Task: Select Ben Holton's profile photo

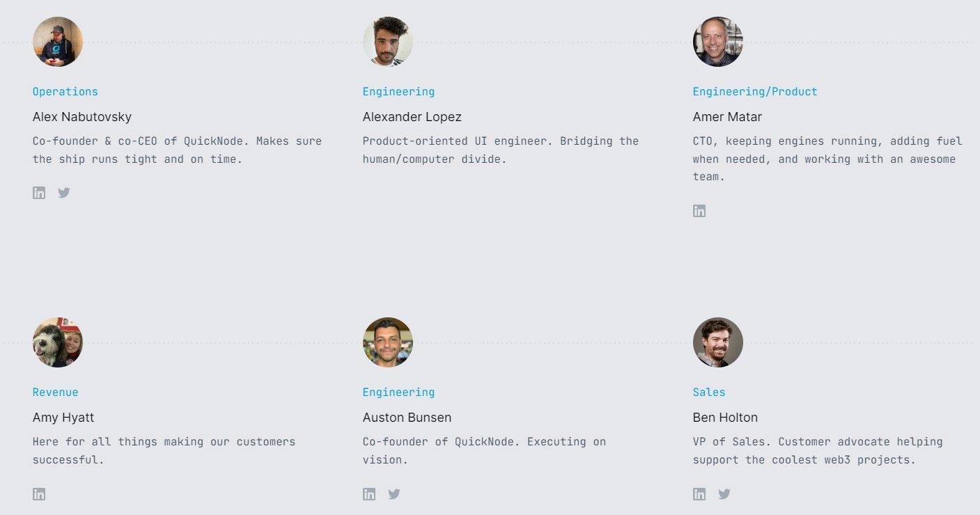Action: pos(718,342)
